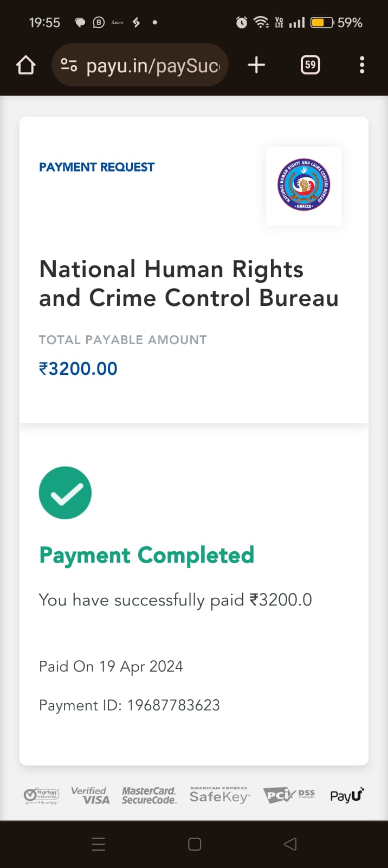Tap the battery indicator in status bar
388x868 pixels.
pyautogui.click(x=321, y=23)
